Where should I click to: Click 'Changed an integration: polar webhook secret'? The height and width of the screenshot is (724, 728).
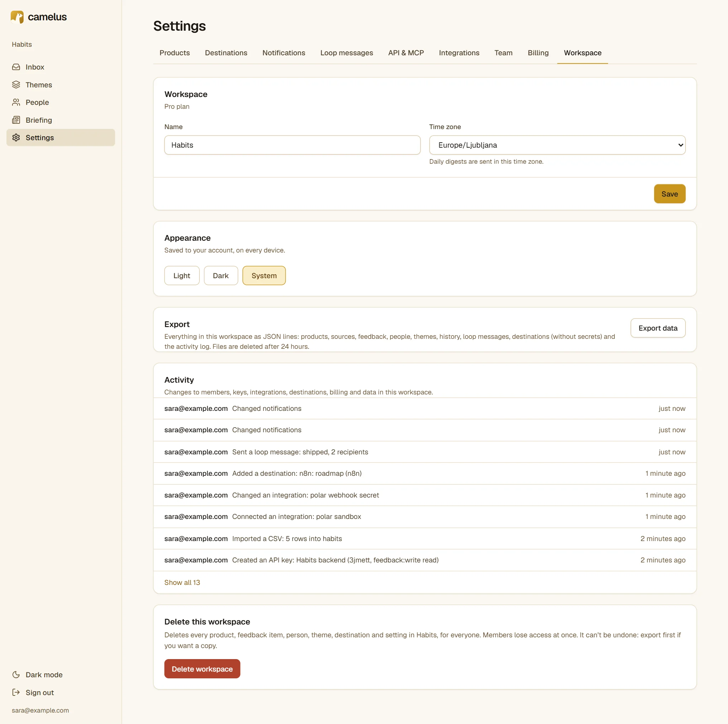pos(425,495)
